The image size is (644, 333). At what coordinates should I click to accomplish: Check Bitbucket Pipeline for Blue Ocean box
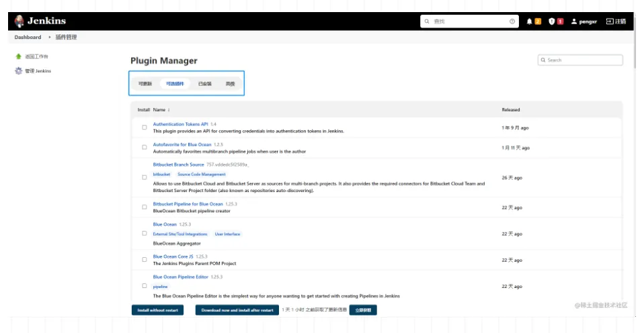(144, 207)
